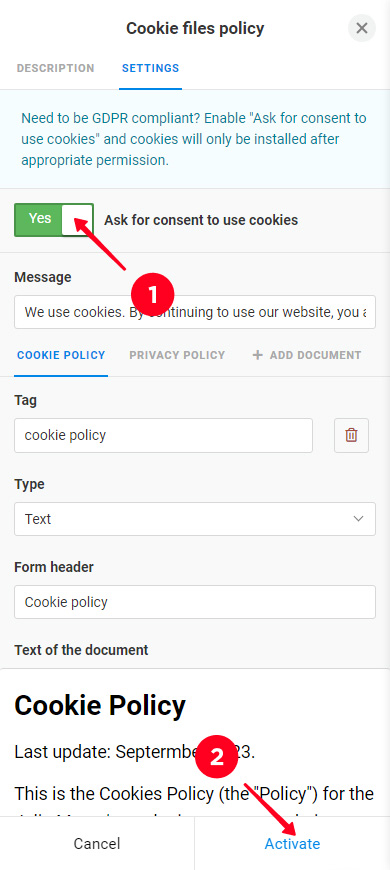Image resolution: width=390 pixels, height=870 pixels.
Task: Toggle the Ask for consent switch off
Action: click(x=54, y=220)
